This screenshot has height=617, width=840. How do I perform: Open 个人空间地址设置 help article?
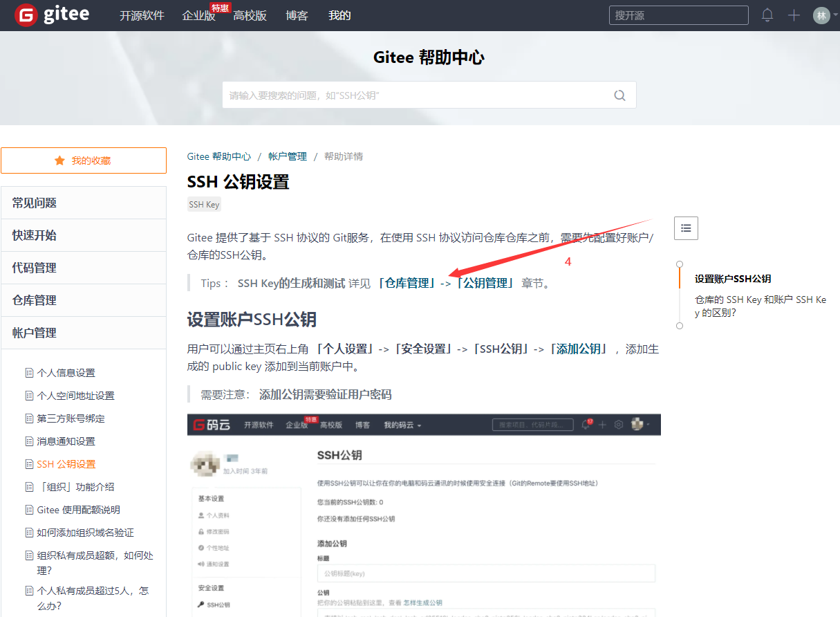75,396
